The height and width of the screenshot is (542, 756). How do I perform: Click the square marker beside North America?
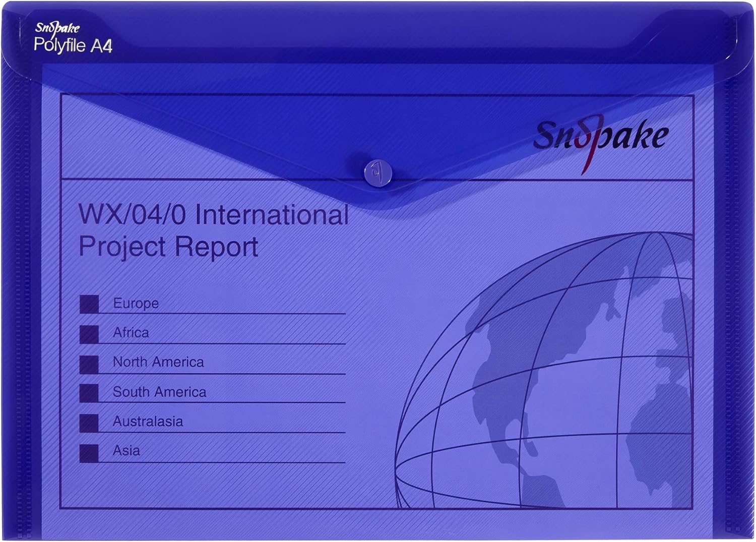point(89,364)
